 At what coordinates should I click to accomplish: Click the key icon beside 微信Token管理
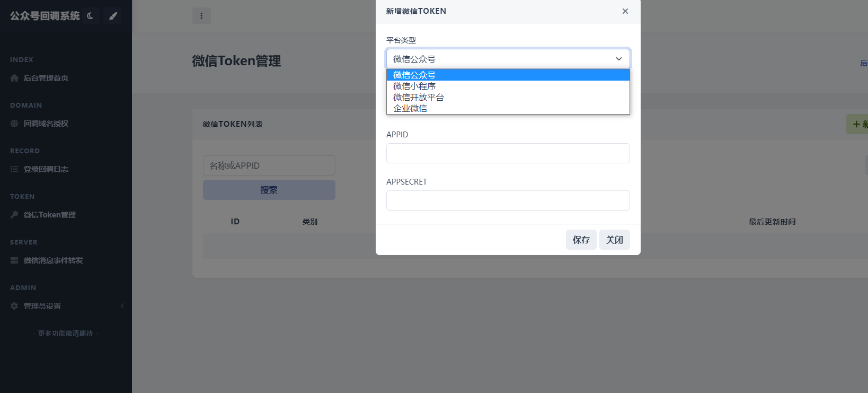pyautogui.click(x=14, y=215)
